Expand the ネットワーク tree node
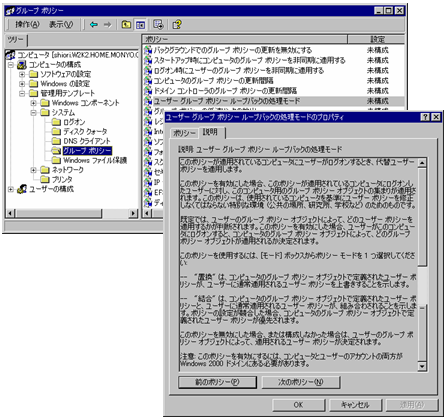The width and height of the screenshot is (446, 418). tap(33, 170)
